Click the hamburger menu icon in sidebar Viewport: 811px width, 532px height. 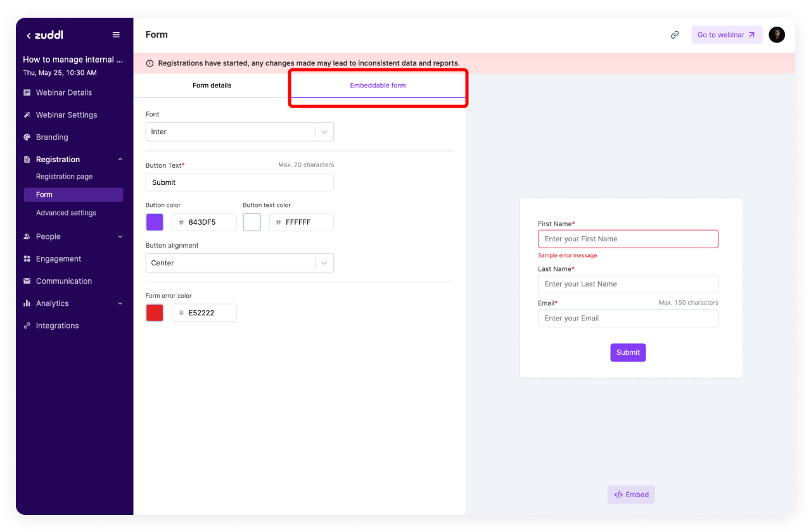click(x=116, y=35)
